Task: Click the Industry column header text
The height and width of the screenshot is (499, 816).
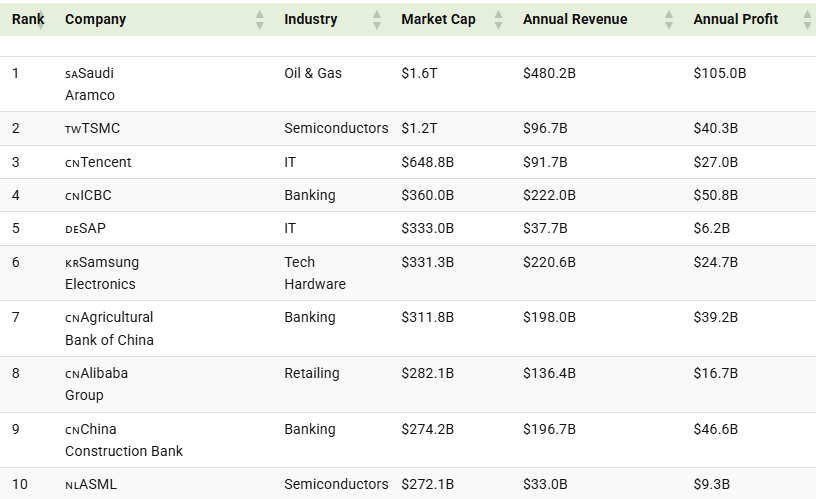Action: click(x=311, y=19)
